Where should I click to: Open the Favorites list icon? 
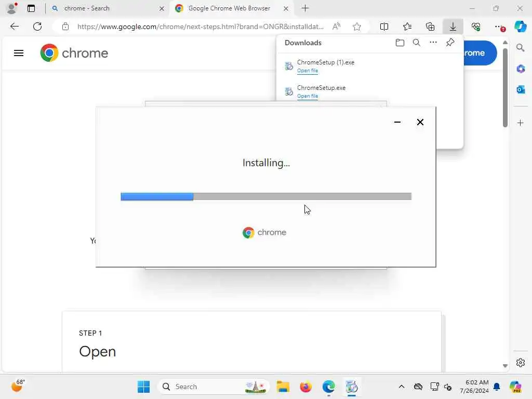[407, 26]
